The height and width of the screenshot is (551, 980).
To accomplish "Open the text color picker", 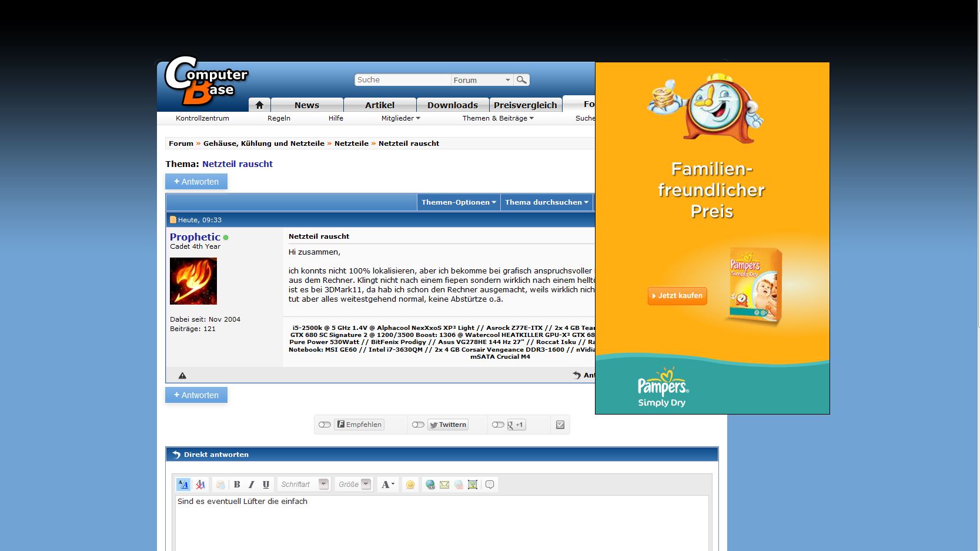I will 388,485.
